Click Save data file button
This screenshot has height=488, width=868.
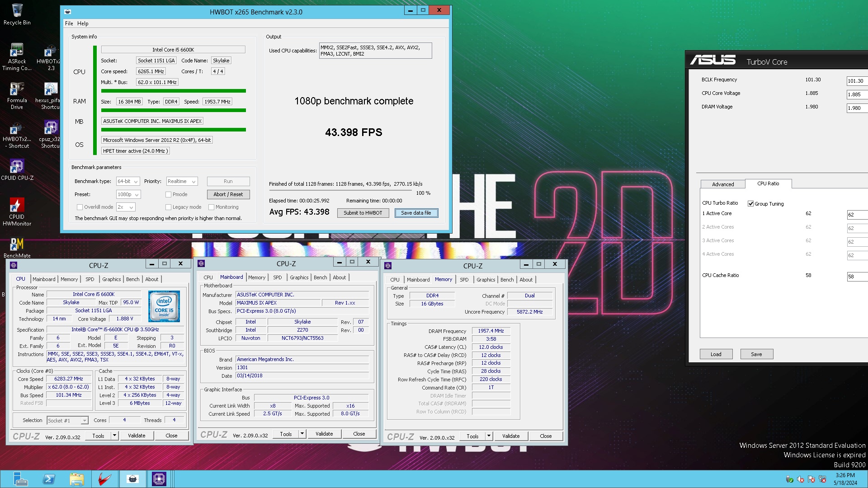416,213
